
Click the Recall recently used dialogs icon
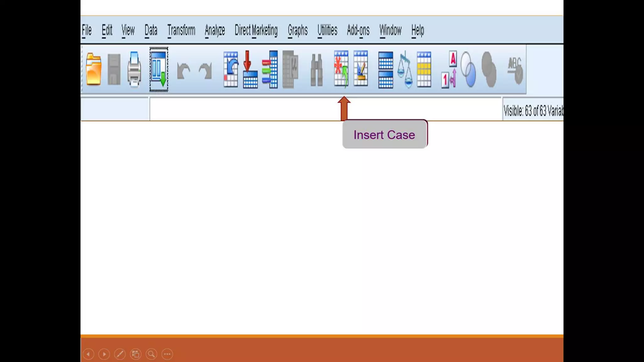click(159, 69)
